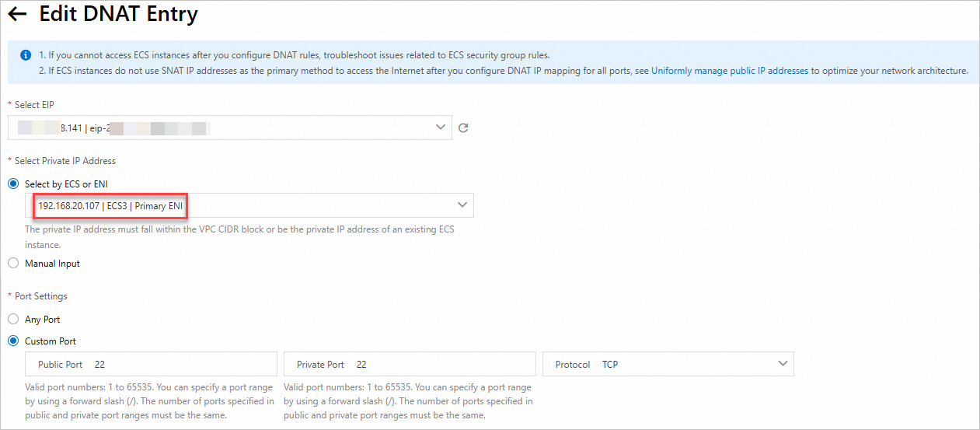Click the Edit DNAT Entry page heading
Image resolution: width=980 pixels, height=430 pixels.
click(118, 14)
